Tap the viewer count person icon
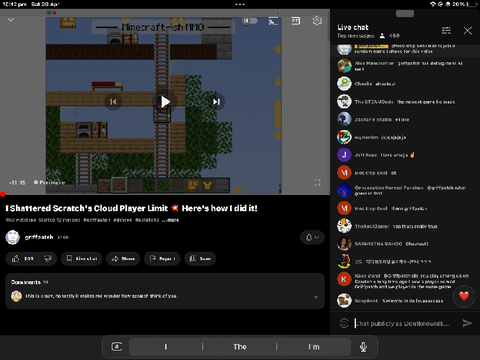480x360 pixels. 382,36
